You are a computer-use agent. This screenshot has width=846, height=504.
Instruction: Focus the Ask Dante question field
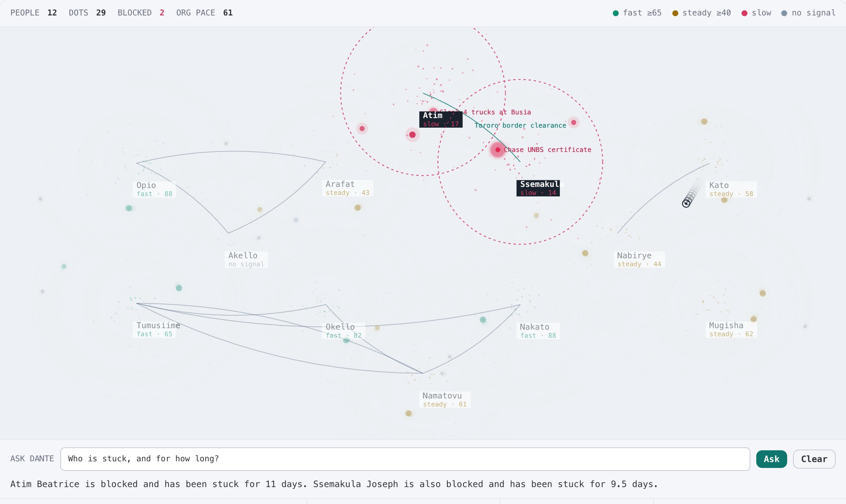[405, 459]
